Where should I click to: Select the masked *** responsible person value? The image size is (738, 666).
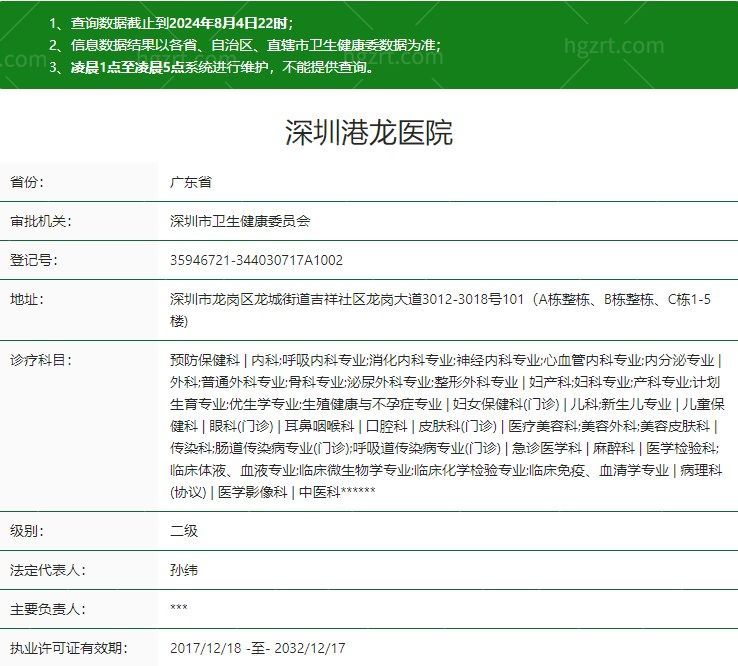click(x=179, y=608)
